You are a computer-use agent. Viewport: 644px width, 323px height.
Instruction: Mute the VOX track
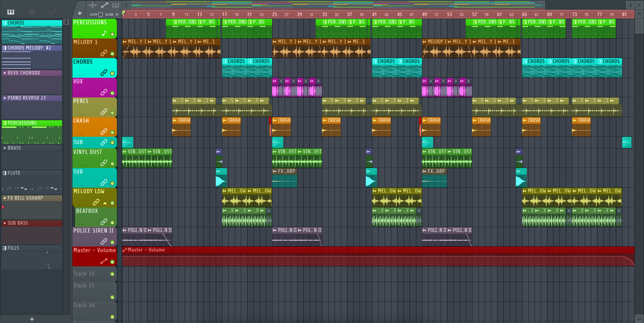pyautogui.click(x=112, y=93)
